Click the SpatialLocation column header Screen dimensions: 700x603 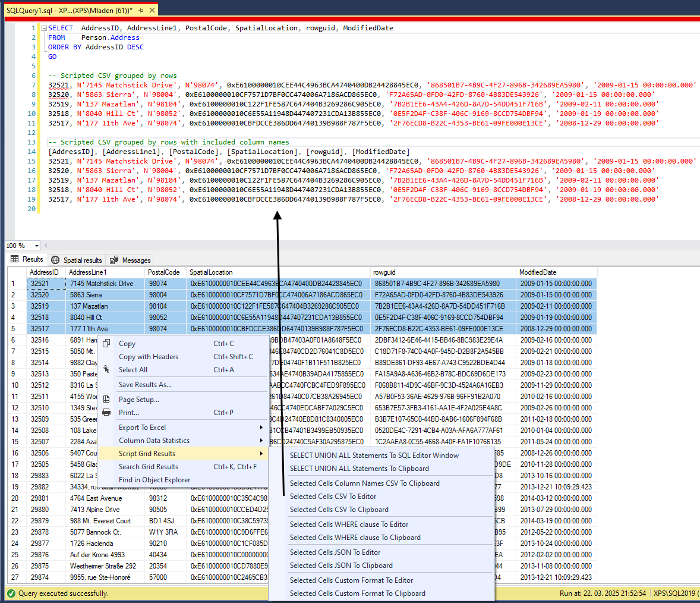[x=278, y=272]
